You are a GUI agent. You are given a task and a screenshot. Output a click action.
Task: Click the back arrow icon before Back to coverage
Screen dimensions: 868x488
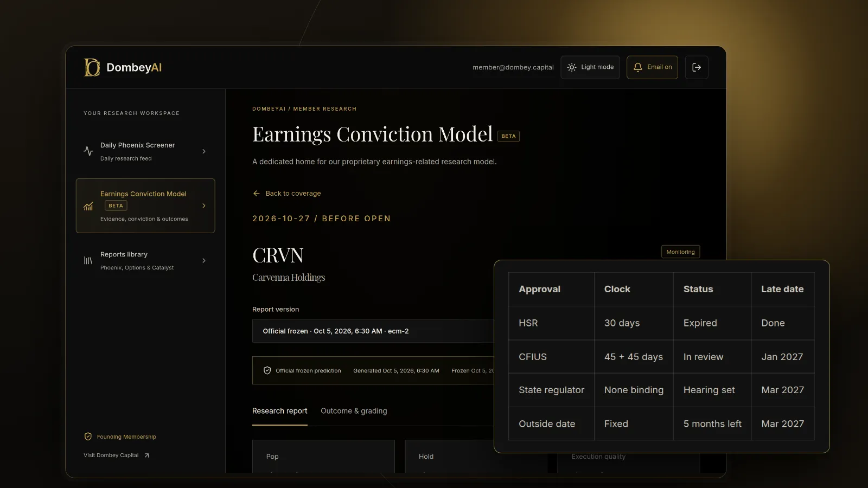point(257,194)
